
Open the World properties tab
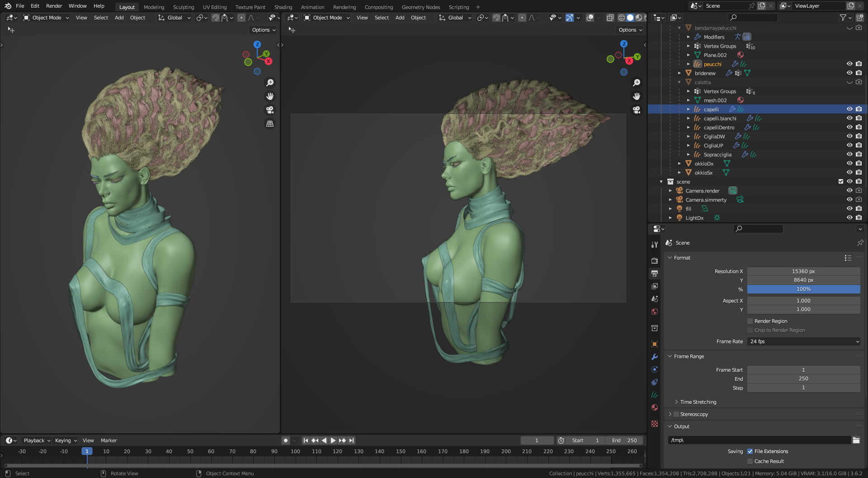coord(654,312)
